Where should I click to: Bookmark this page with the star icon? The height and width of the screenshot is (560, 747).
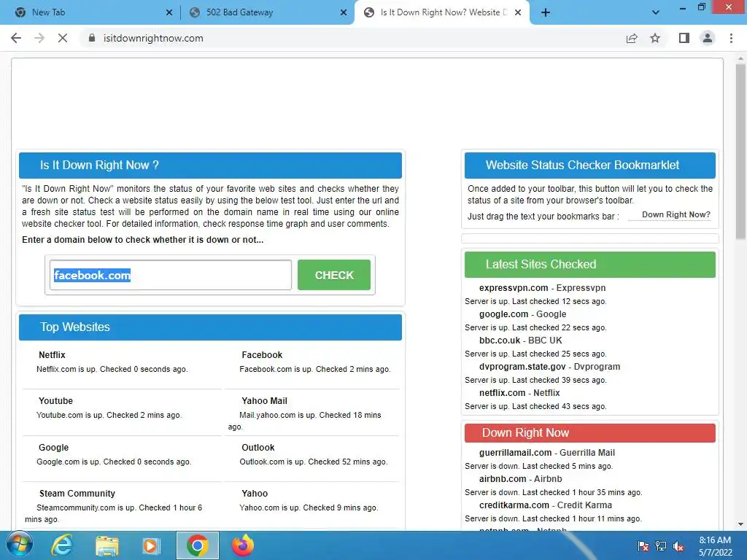(655, 38)
